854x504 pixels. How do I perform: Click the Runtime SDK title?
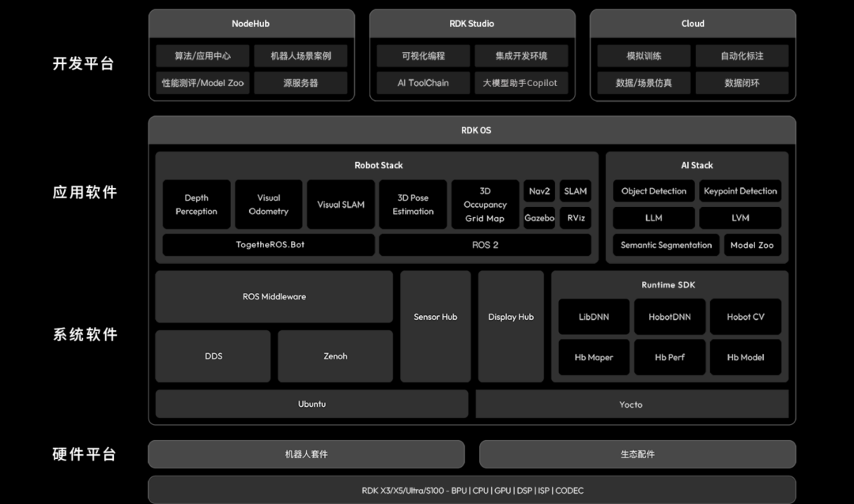668,284
